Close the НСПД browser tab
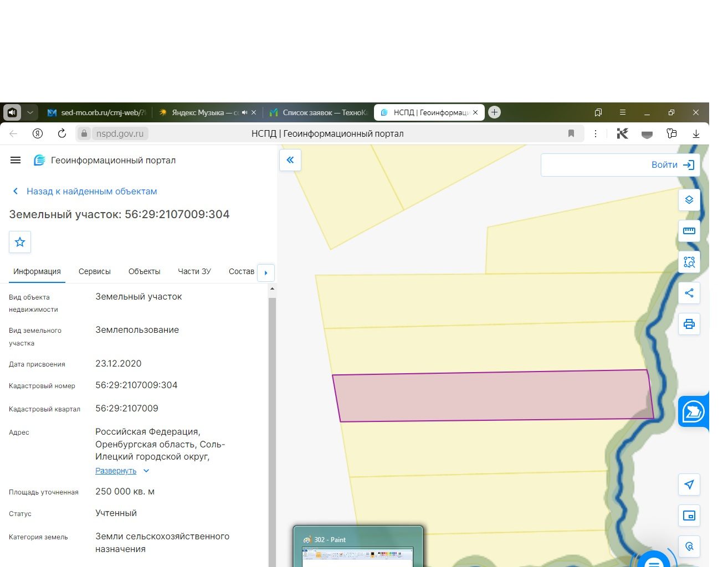 click(x=475, y=112)
